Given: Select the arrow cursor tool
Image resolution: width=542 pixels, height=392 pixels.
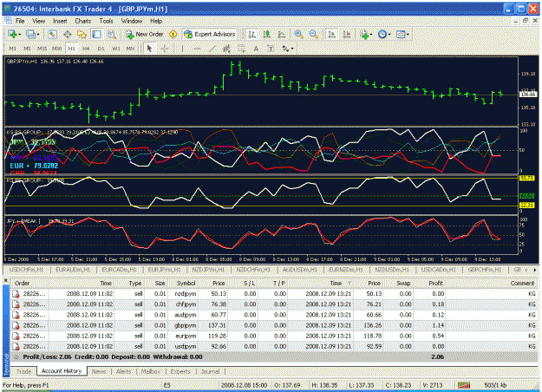Looking at the screenshot, I should [149, 49].
